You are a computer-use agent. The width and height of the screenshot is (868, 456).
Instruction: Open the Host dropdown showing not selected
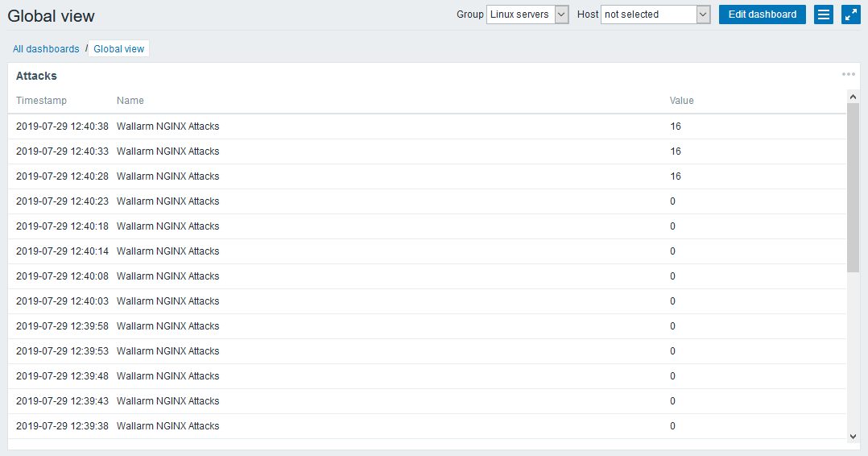click(x=655, y=15)
